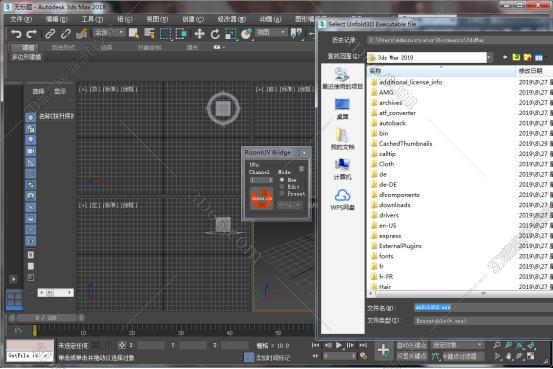Select the Edit mode radio in RoomUV Bridge
The image size is (553, 369).
[282, 187]
